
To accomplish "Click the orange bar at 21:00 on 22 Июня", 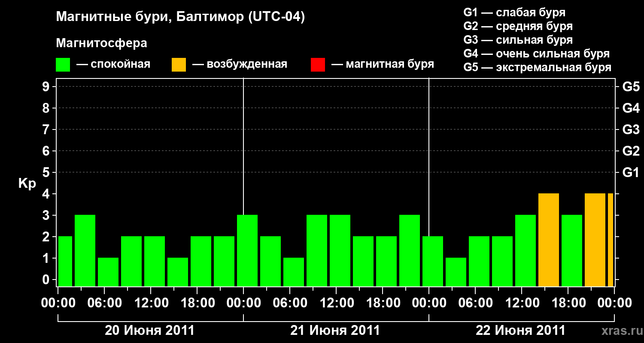I will click(595, 240).
